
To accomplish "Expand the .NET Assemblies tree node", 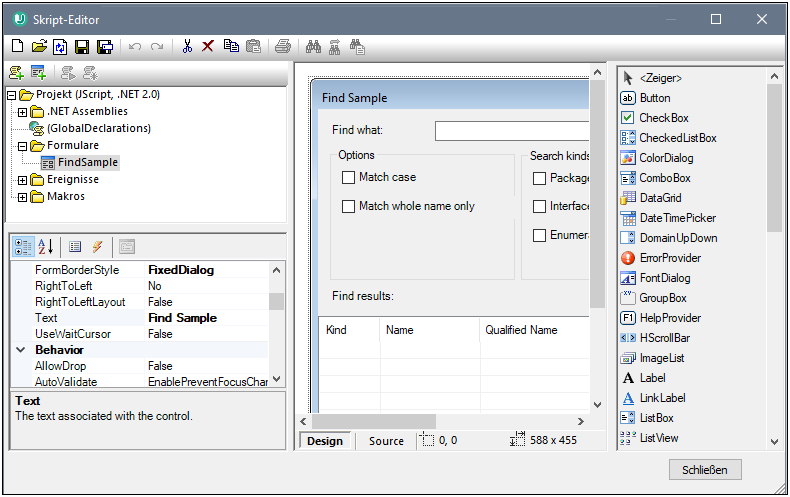I will [23, 112].
